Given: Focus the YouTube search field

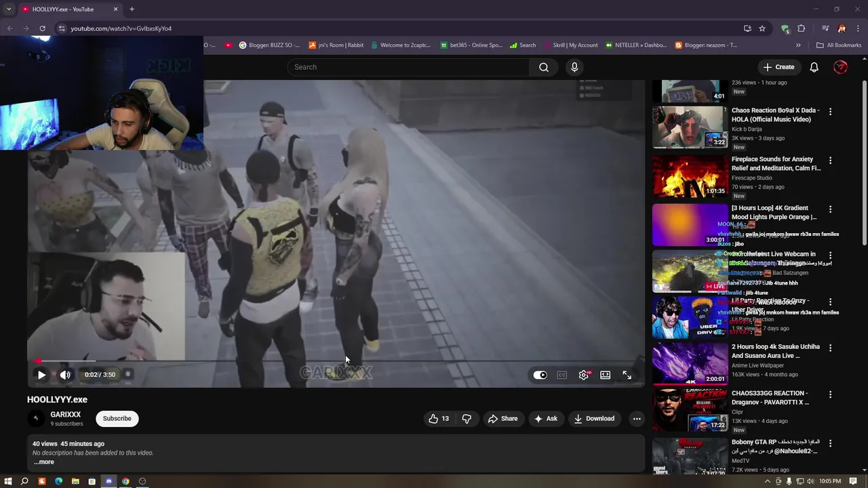Looking at the screenshot, I should (409, 67).
